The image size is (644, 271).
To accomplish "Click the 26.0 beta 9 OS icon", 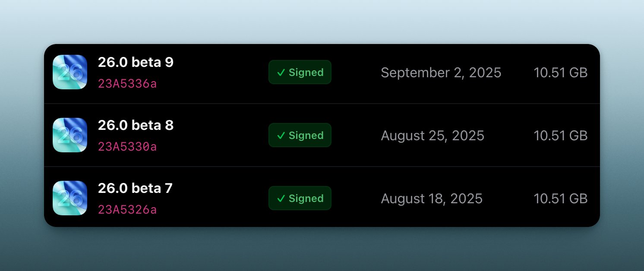I will 70,72.
